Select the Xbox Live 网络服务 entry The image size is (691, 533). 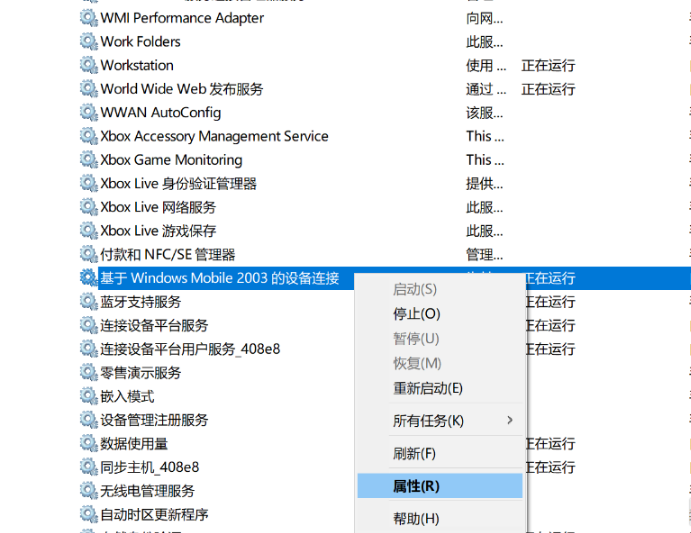coord(158,207)
